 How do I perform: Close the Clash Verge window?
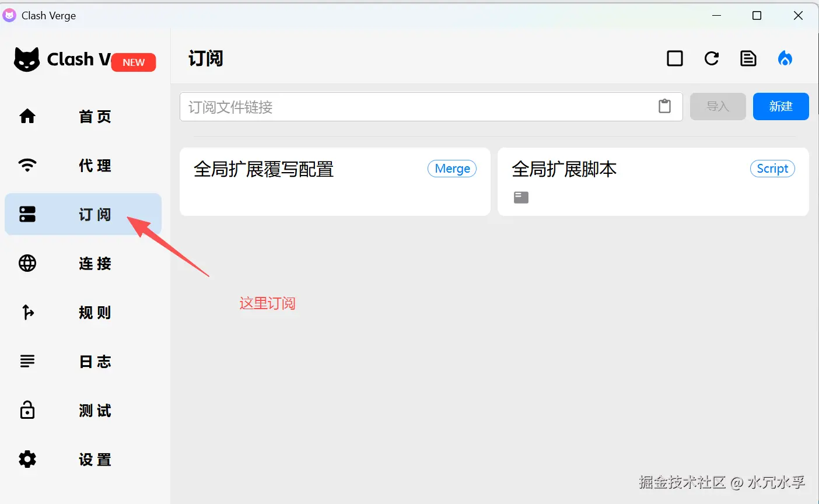tap(799, 16)
